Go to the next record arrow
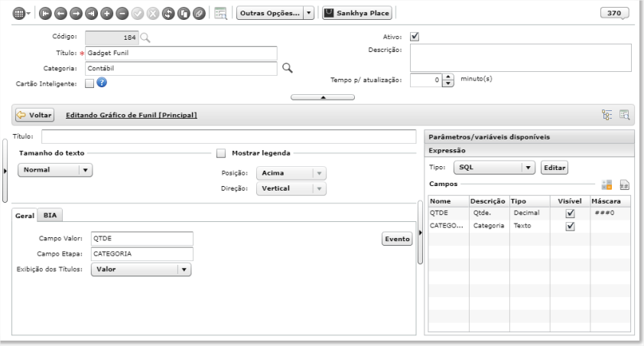The width and height of the screenshot is (644, 346). click(x=76, y=14)
